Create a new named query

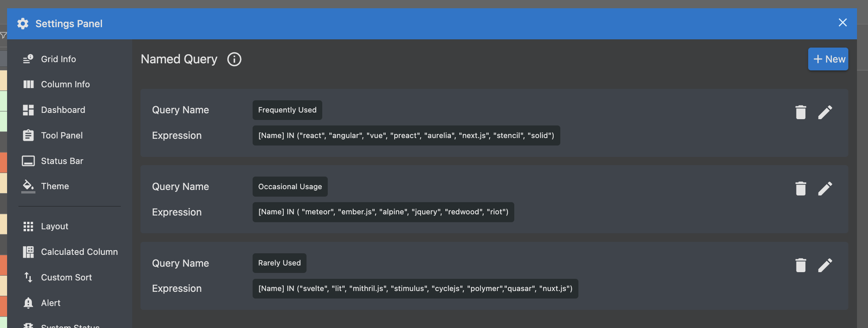[x=828, y=59]
